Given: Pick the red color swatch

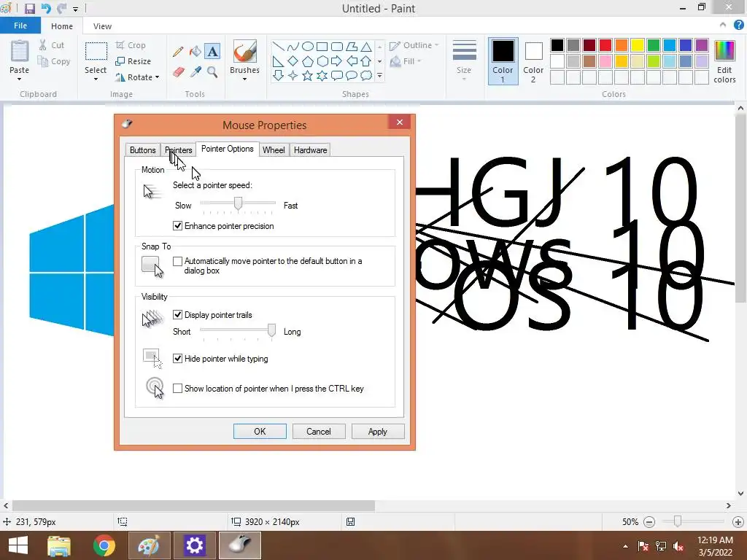Looking at the screenshot, I should 605,45.
